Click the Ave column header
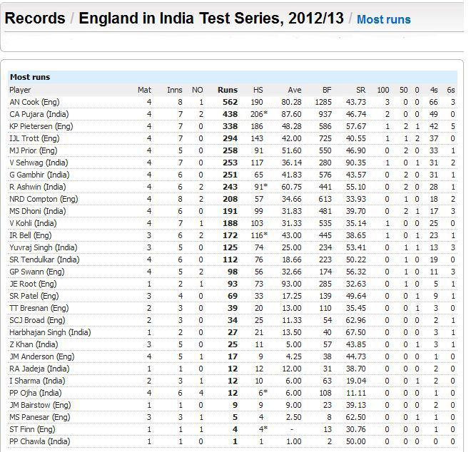 pos(295,90)
